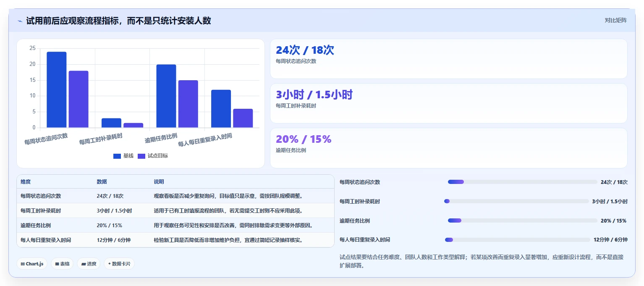Click the 逾期任务比例 caption in stat card

(291, 150)
